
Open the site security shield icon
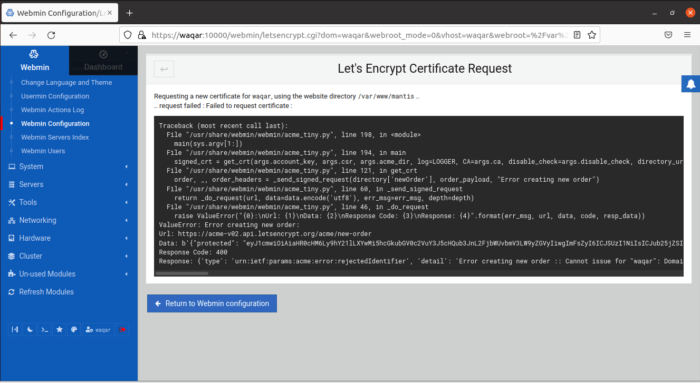point(128,35)
